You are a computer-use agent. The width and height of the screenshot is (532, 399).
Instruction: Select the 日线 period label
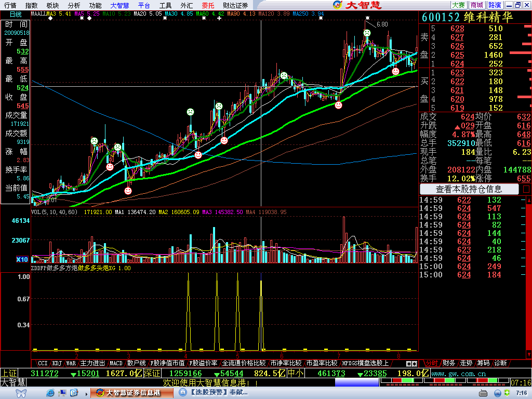coord(16,14)
